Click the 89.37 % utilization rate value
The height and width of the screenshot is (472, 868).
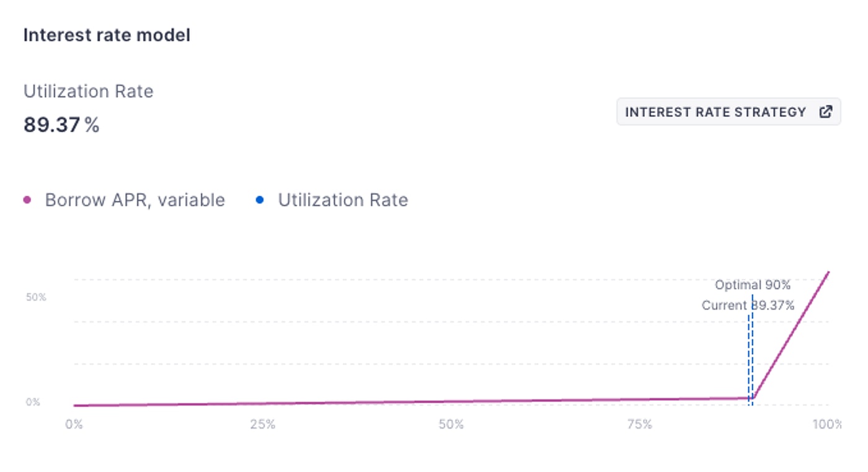tap(61, 125)
